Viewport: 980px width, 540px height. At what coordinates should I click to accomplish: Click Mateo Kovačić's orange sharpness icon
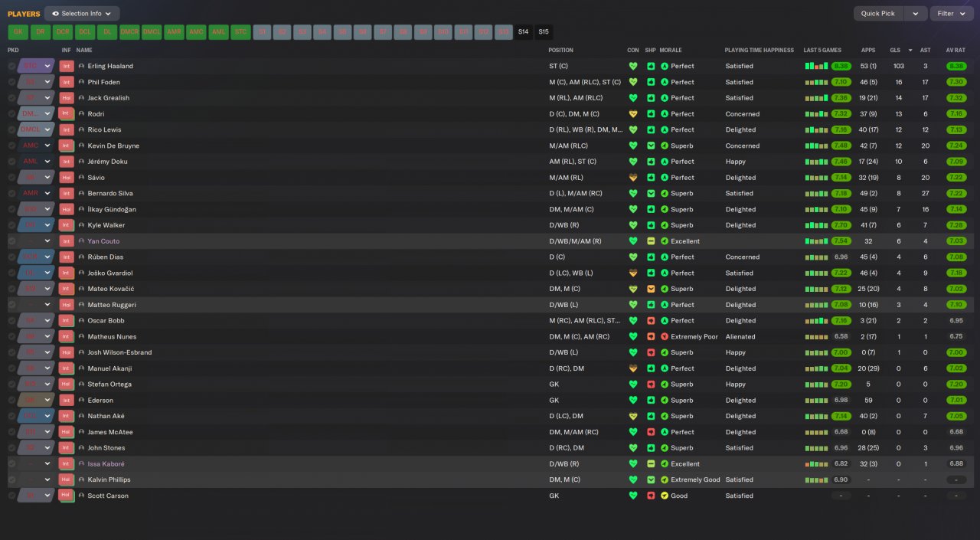651,289
